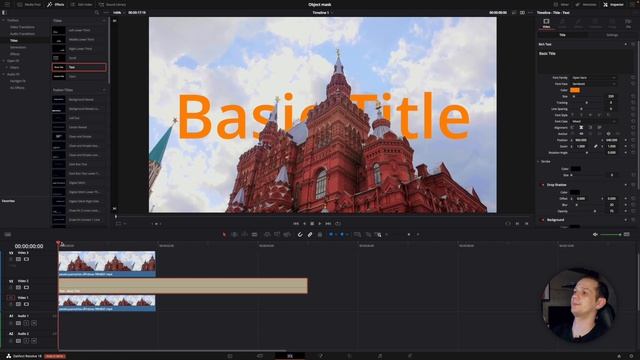This screenshot has width=640, height=360.
Task: Expand the Open FX category
Action: click(x=4, y=61)
